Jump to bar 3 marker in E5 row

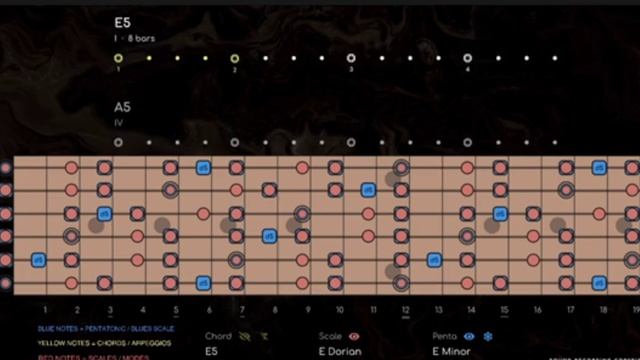click(x=351, y=58)
